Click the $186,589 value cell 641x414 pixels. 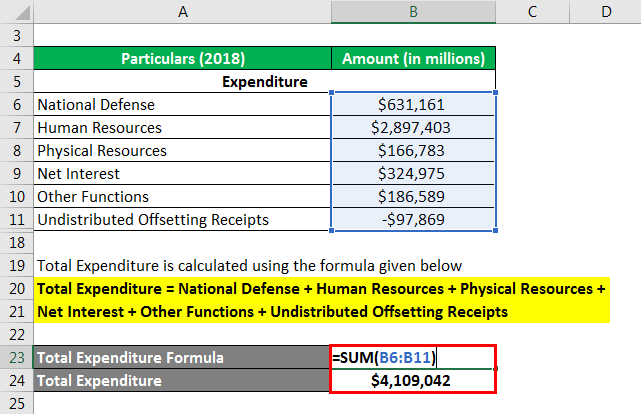coord(413,197)
